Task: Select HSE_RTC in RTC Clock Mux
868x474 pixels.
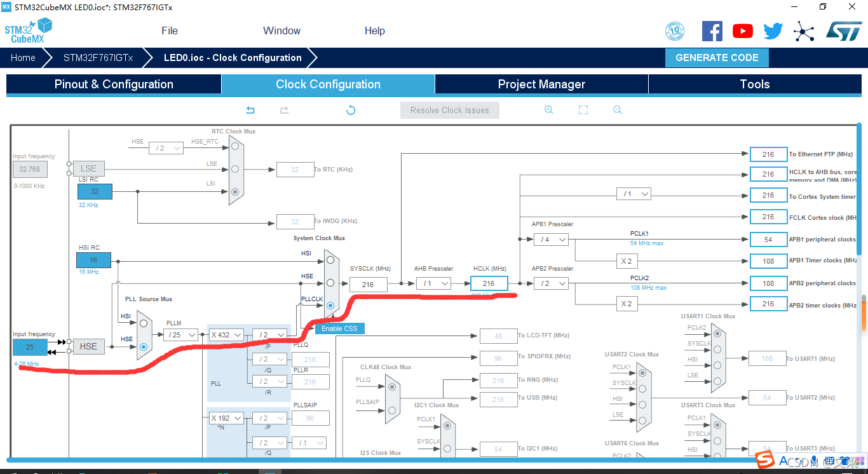Action: pos(236,147)
